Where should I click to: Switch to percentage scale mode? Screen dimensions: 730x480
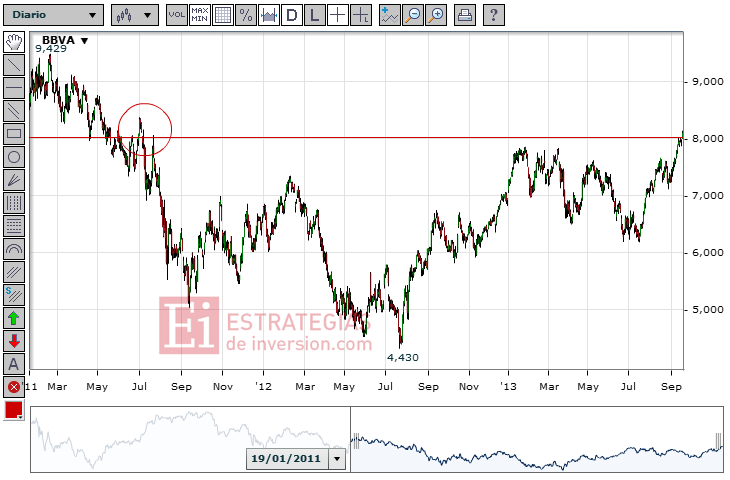click(x=246, y=15)
